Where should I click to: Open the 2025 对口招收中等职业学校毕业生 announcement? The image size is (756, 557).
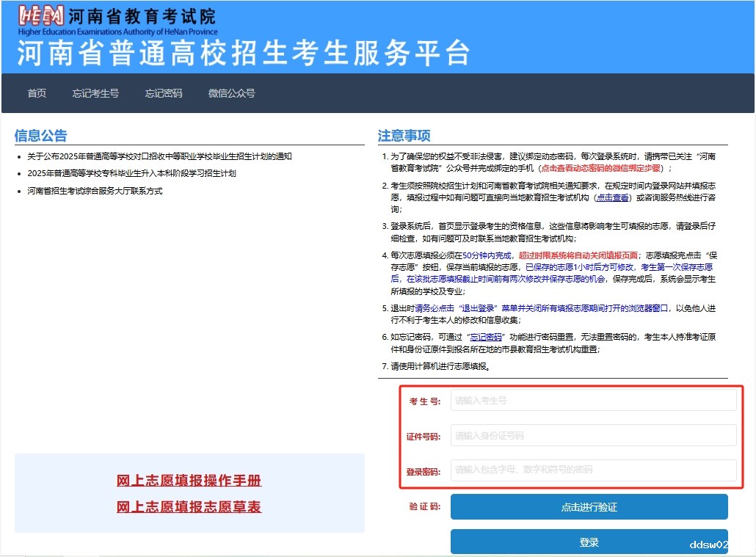159,156
